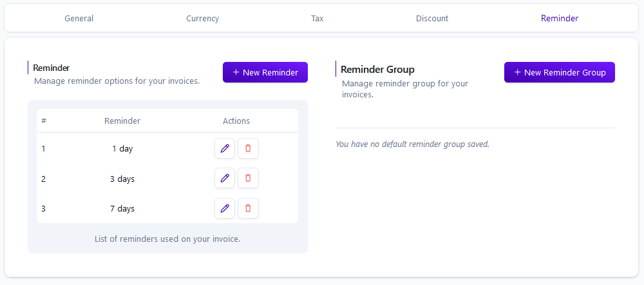Open the Reminder tab
This screenshot has width=644, height=285.
coord(560,19)
